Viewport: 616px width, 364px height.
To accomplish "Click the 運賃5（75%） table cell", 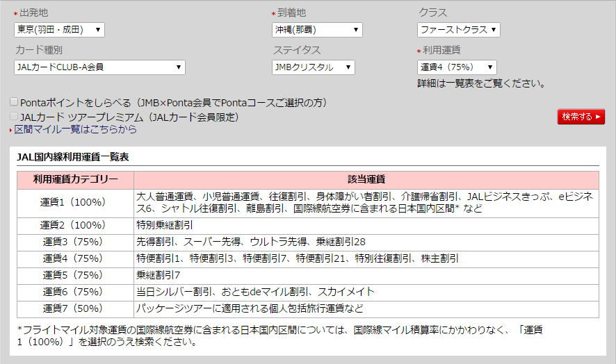I will [75, 276].
